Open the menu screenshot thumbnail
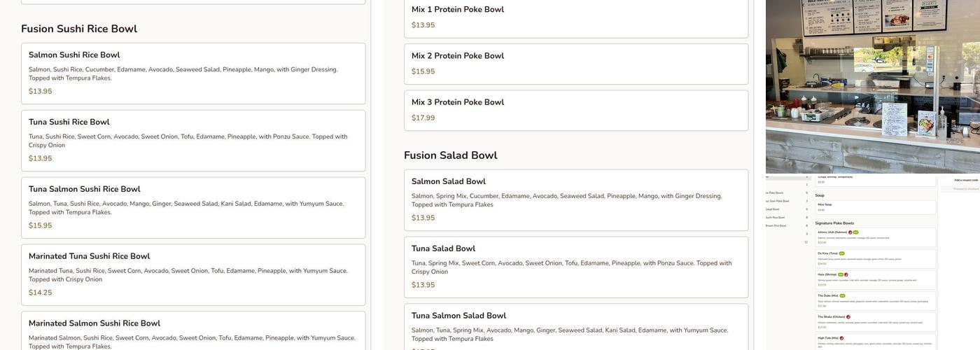 pyautogui.click(x=872, y=262)
